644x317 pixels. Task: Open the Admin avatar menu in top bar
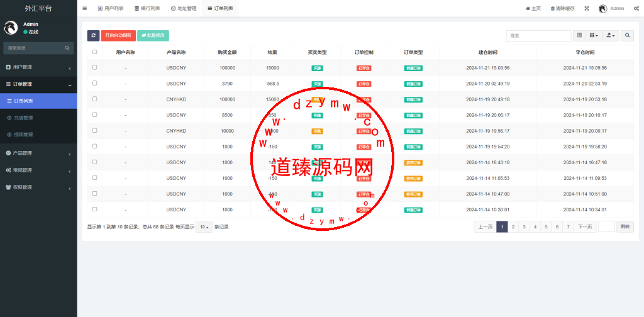click(x=611, y=8)
